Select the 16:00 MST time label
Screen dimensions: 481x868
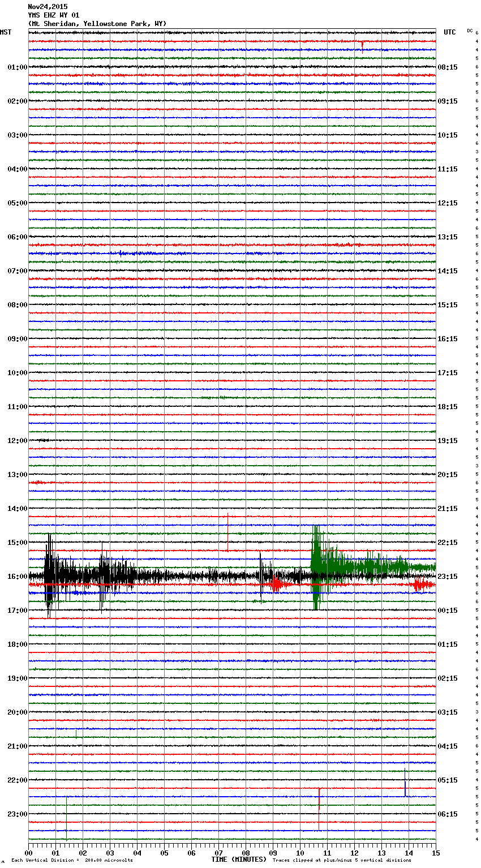17,577
